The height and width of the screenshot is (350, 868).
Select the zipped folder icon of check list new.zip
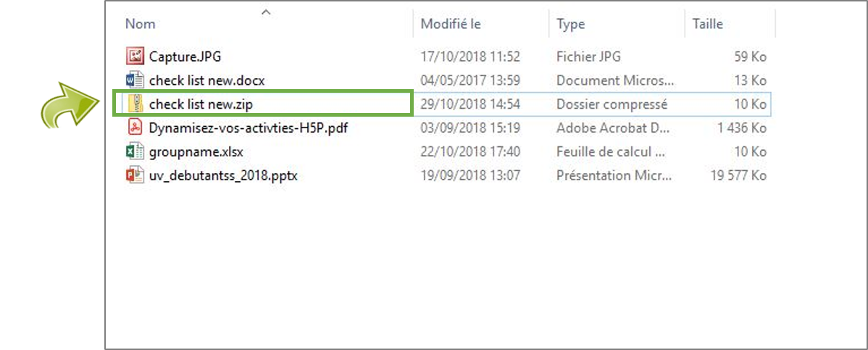tap(135, 104)
